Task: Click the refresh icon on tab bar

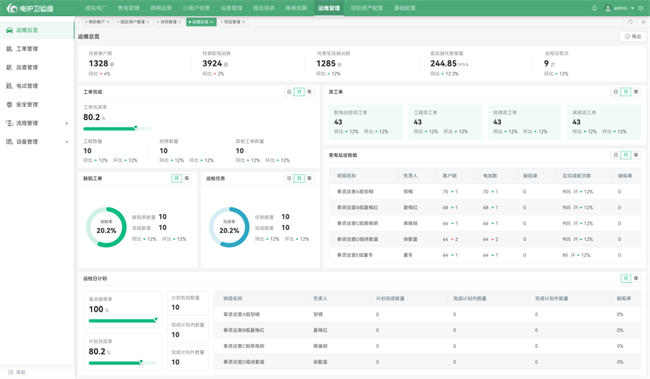Action: pyautogui.click(x=630, y=22)
